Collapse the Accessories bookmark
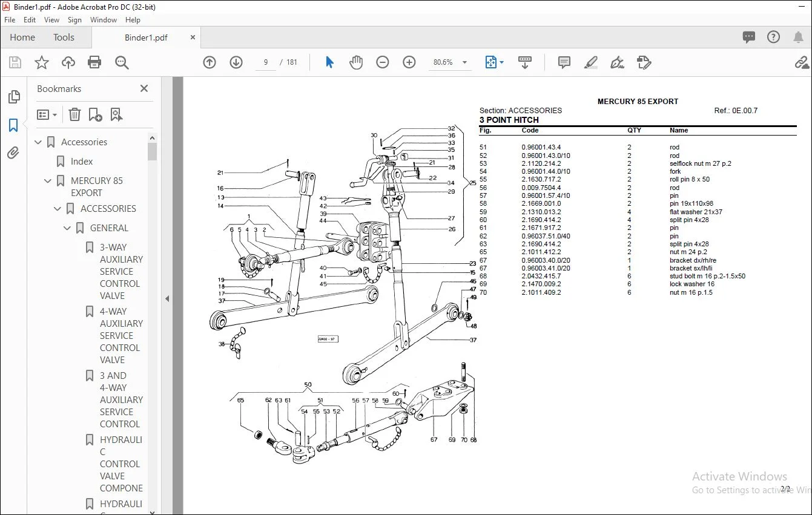Screen dimensions: 812x515 coord(39,142)
